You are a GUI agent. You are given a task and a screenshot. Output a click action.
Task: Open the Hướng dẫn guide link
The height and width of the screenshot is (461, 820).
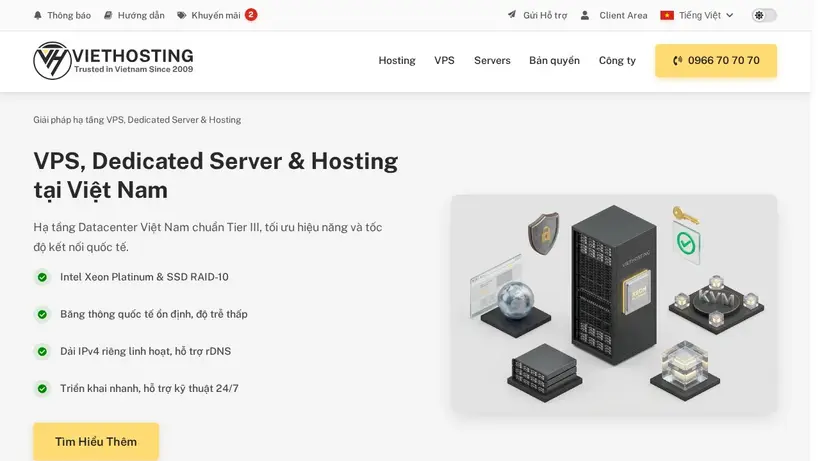click(x=134, y=16)
